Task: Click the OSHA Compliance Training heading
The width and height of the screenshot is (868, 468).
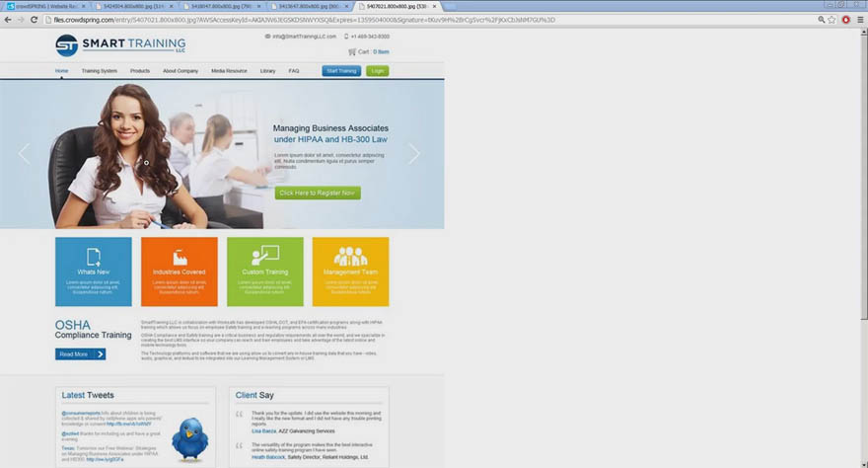Action: click(93, 329)
